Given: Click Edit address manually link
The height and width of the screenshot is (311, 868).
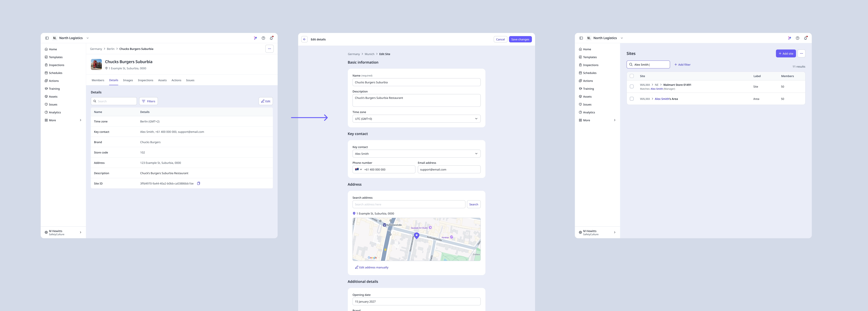Looking at the screenshot, I should [372, 268].
